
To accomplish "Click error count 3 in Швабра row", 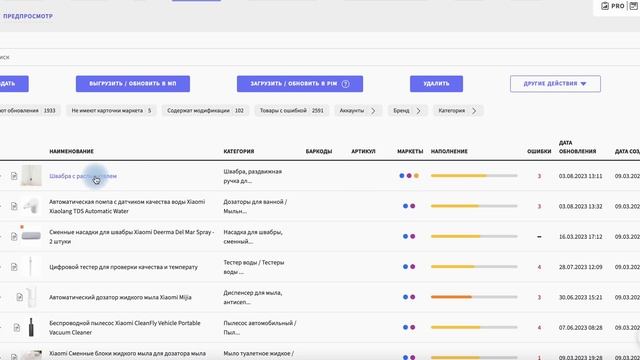I will click(x=539, y=176).
